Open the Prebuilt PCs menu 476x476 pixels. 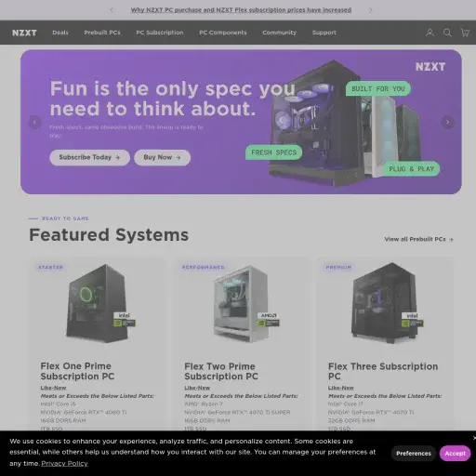102,33
